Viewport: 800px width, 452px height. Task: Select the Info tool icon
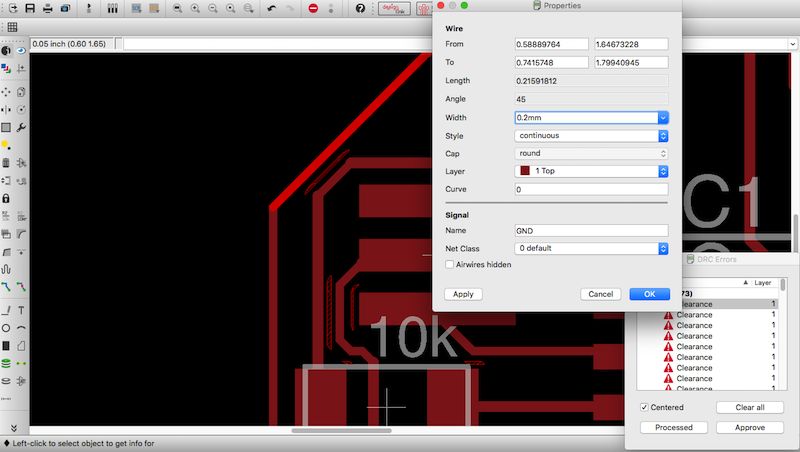(x=6, y=51)
